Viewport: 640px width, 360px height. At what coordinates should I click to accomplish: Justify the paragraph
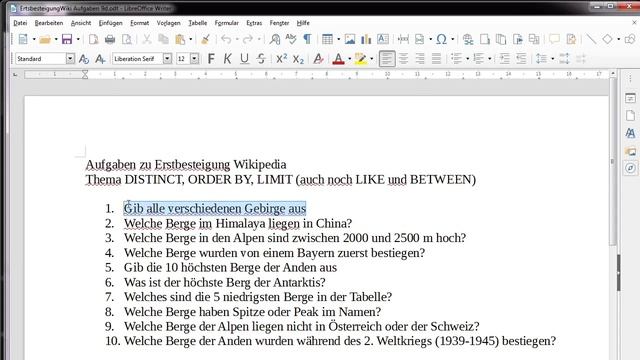point(436,59)
